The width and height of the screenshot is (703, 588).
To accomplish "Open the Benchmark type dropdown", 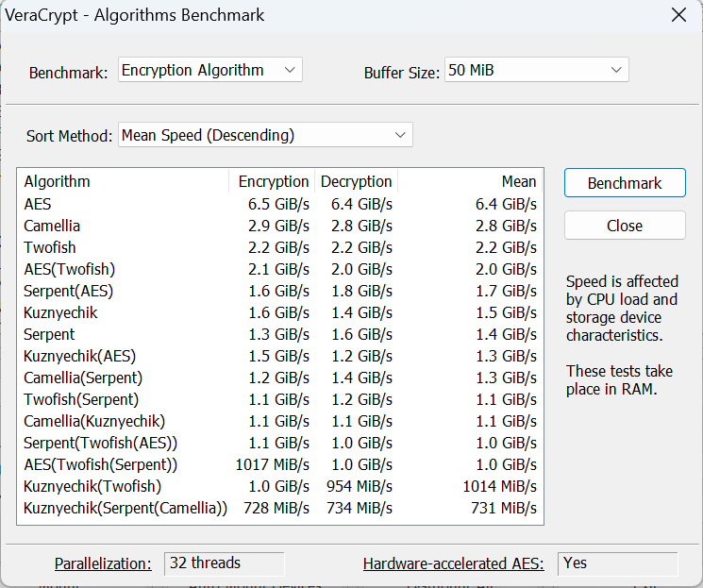I will pos(209,71).
